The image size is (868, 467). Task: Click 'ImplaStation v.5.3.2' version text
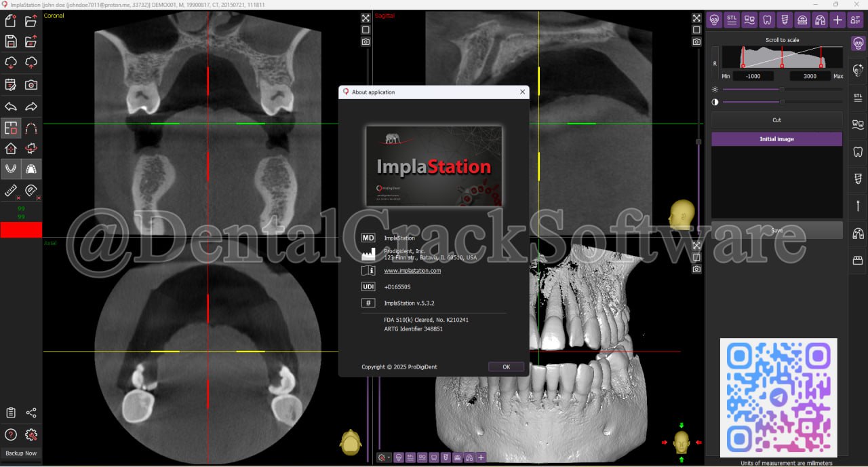409,303
